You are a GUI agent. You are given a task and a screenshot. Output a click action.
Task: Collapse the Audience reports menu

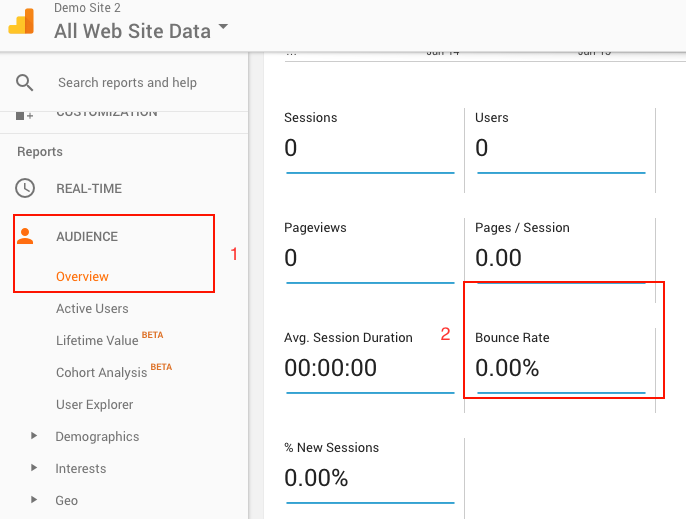click(x=87, y=237)
